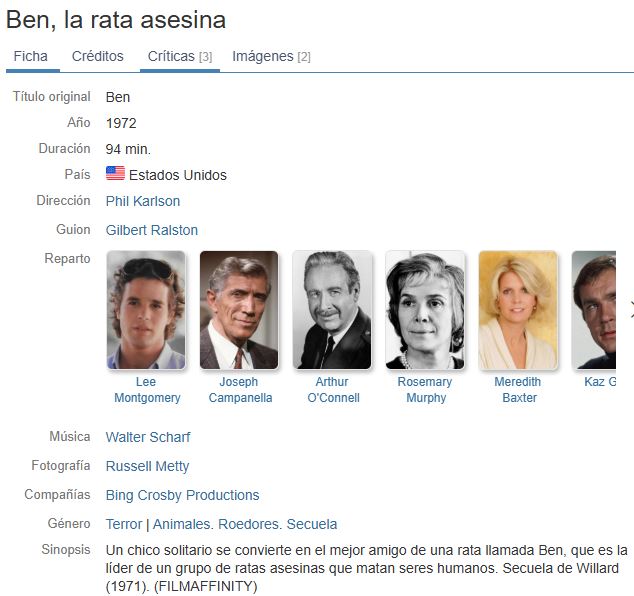Open the Meredith Baxter name link

pyautogui.click(x=518, y=390)
